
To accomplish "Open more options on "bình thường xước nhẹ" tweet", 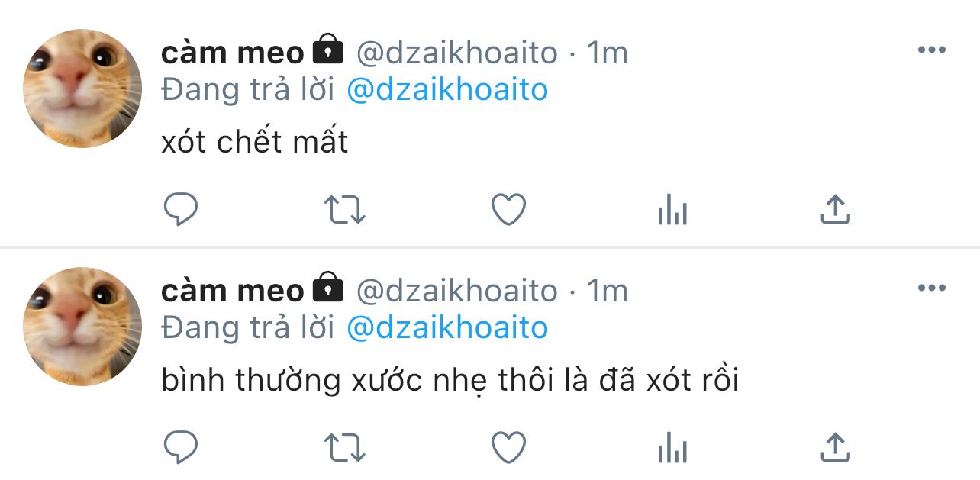I will tap(931, 288).
